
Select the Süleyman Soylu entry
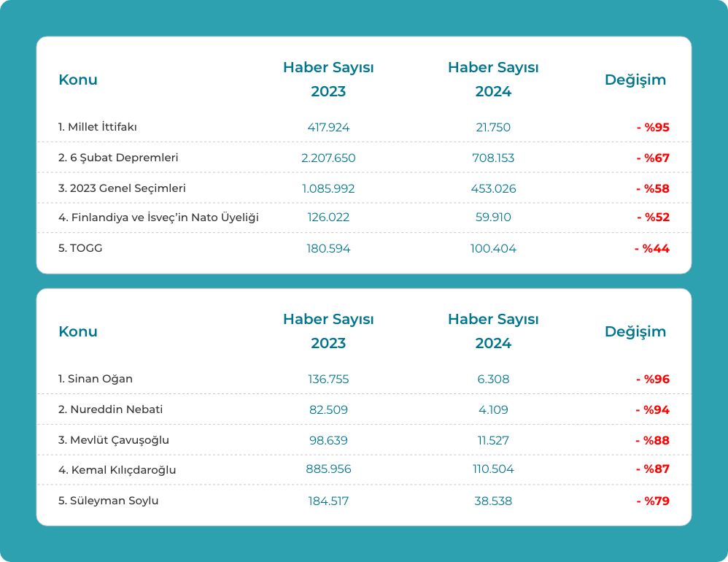(108, 501)
